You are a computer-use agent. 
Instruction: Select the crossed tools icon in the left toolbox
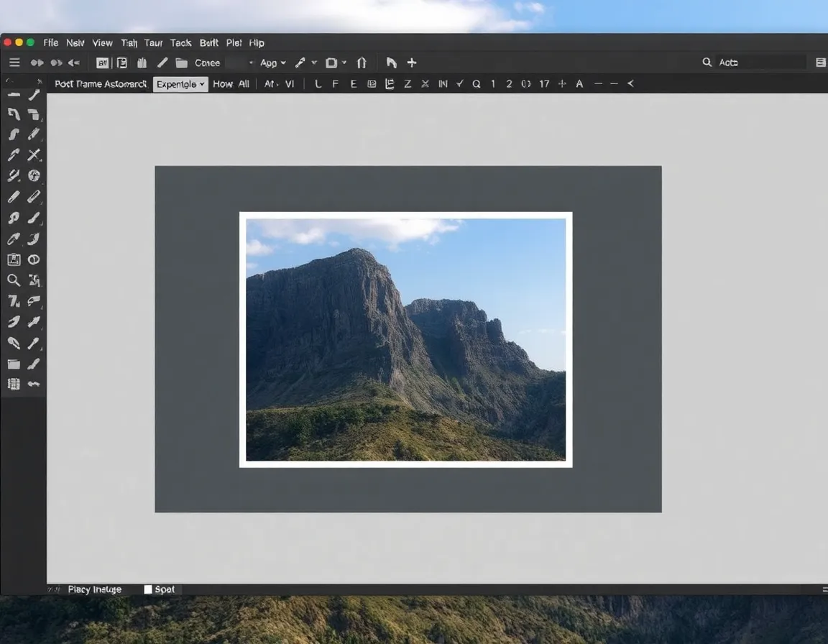pyautogui.click(x=34, y=155)
